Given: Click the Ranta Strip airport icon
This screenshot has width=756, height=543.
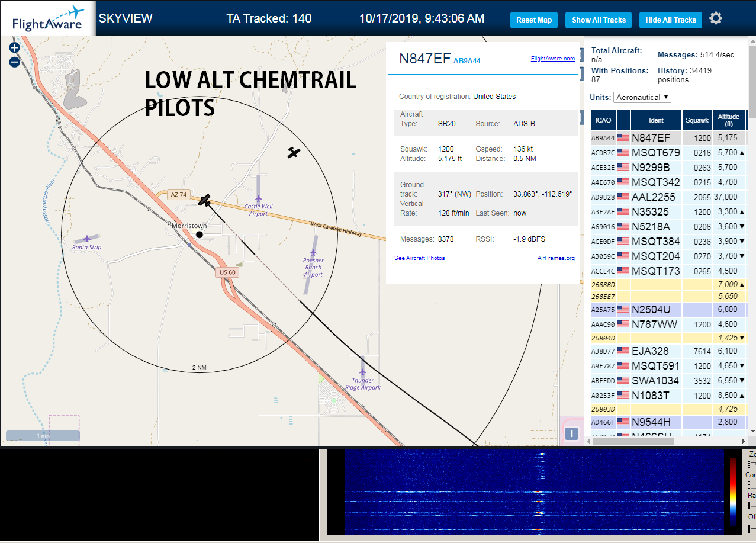Looking at the screenshot, I should click(x=87, y=238).
